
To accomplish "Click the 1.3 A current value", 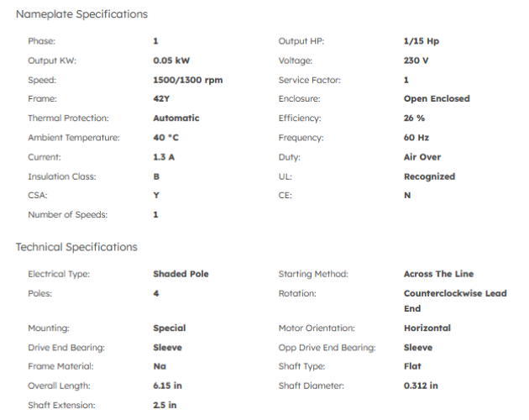I will point(165,157).
